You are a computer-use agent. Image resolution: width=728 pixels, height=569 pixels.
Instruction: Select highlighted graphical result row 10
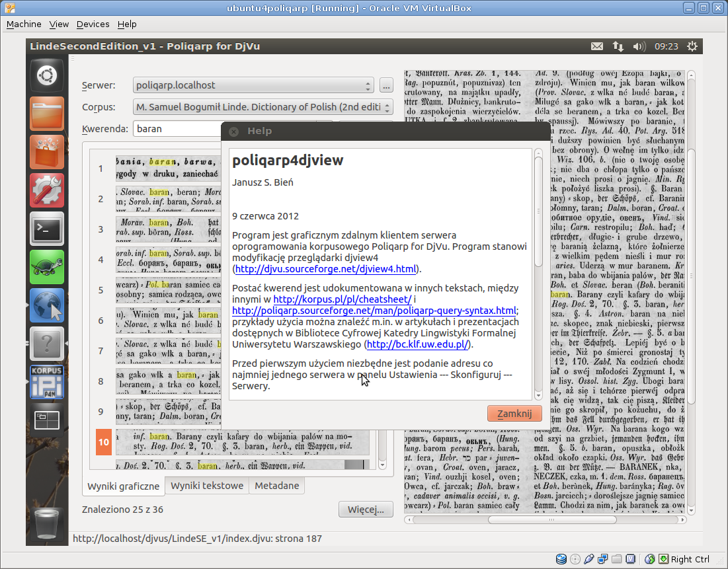[x=233, y=442]
